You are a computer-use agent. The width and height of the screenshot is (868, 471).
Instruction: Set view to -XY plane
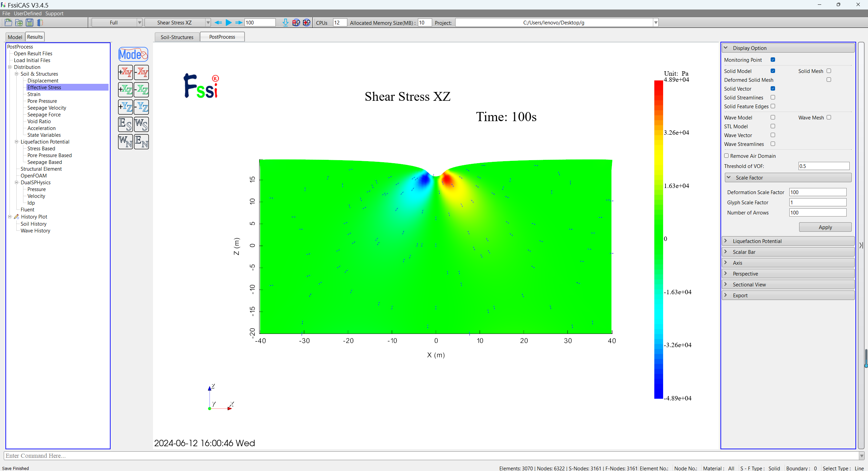pyautogui.click(x=141, y=72)
